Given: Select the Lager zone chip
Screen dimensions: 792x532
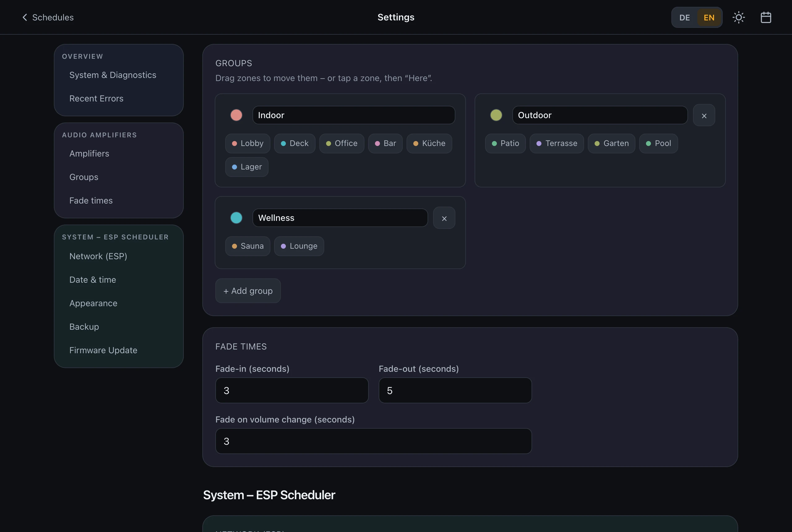Looking at the screenshot, I should coord(247,167).
